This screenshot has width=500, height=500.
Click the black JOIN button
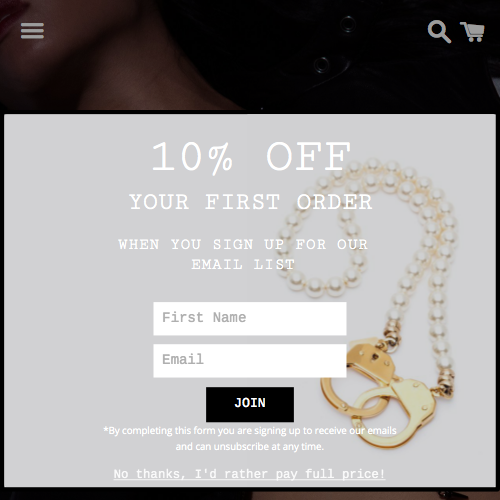tap(250, 404)
